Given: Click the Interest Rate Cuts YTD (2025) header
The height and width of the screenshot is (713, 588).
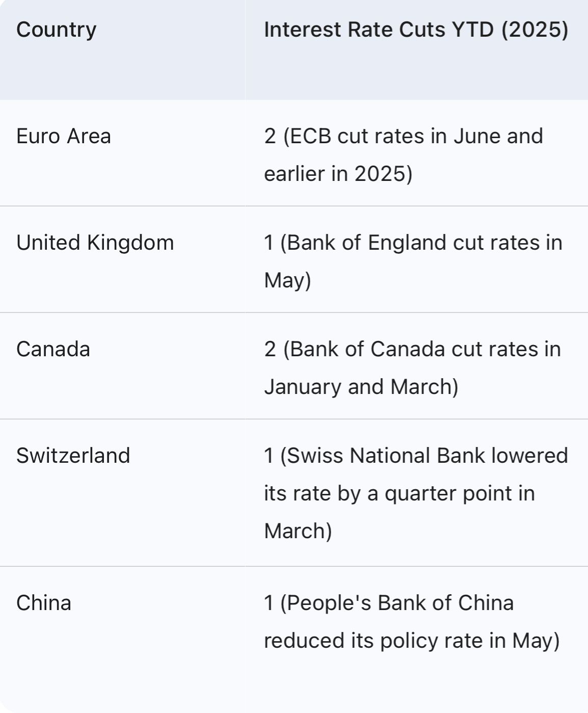Looking at the screenshot, I should click(x=416, y=30).
